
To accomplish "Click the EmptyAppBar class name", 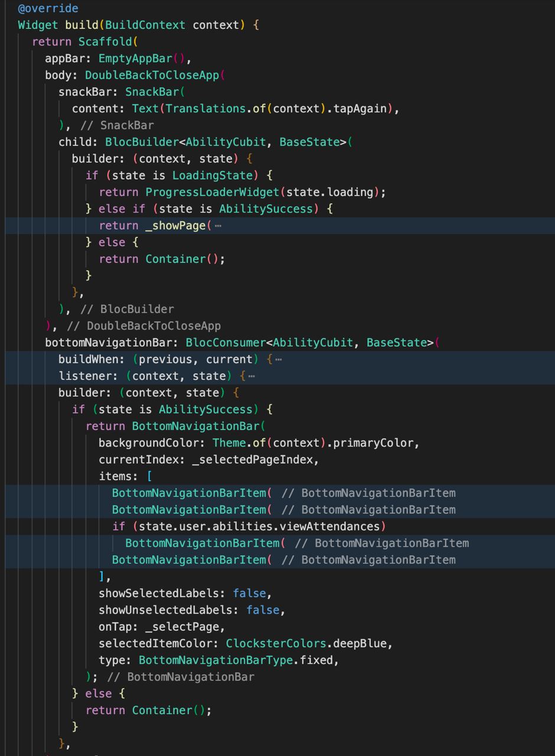I will click(x=135, y=58).
